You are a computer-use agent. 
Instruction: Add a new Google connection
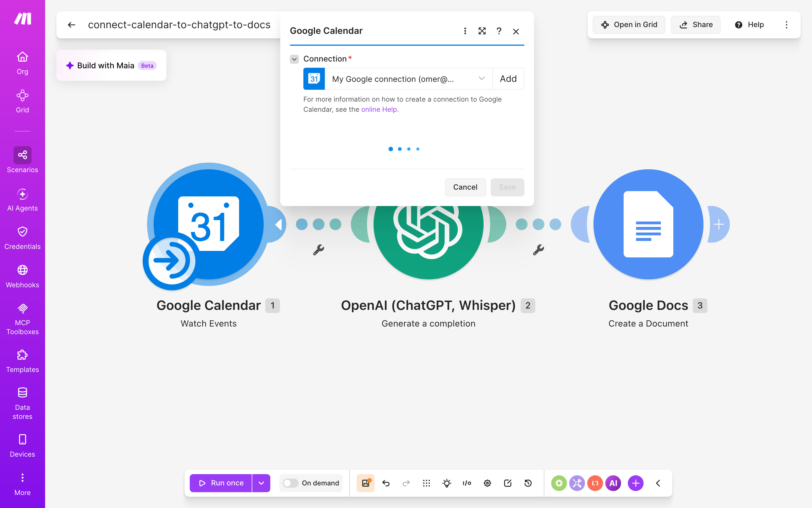point(508,79)
